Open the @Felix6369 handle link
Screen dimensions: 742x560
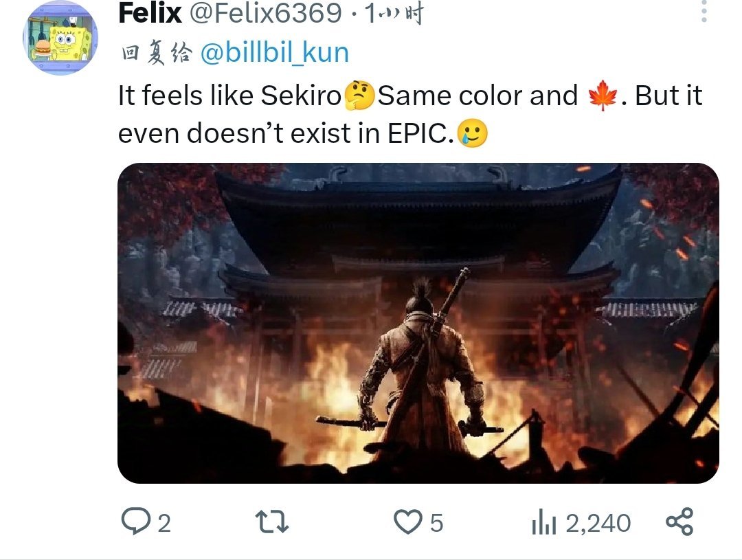point(265,13)
